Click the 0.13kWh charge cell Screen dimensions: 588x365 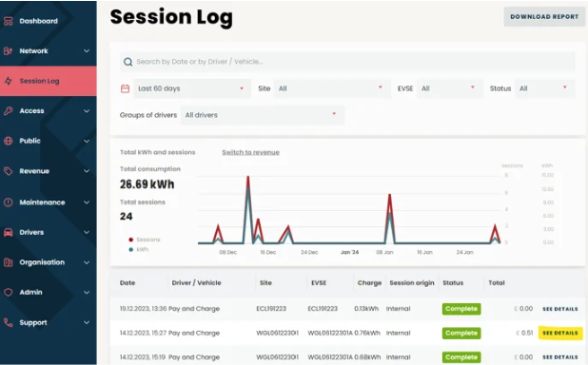click(366, 309)
